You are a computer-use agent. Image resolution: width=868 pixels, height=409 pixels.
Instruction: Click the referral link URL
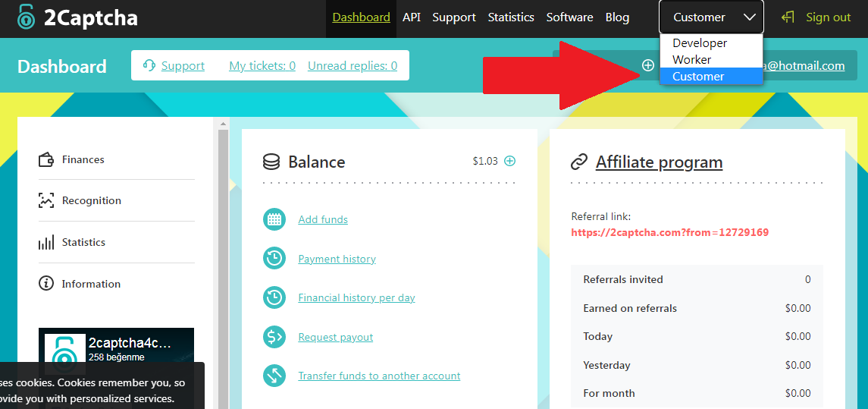(670, 232)
